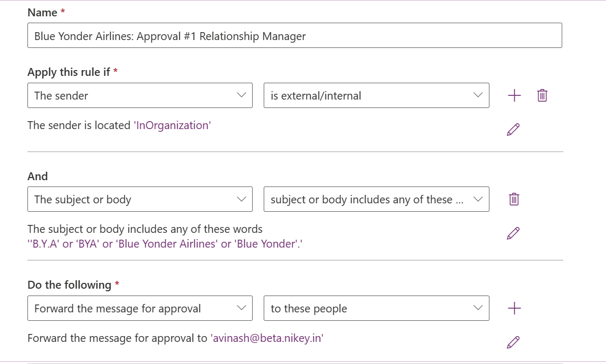Edit the subject or body words list

click(513, 233)
